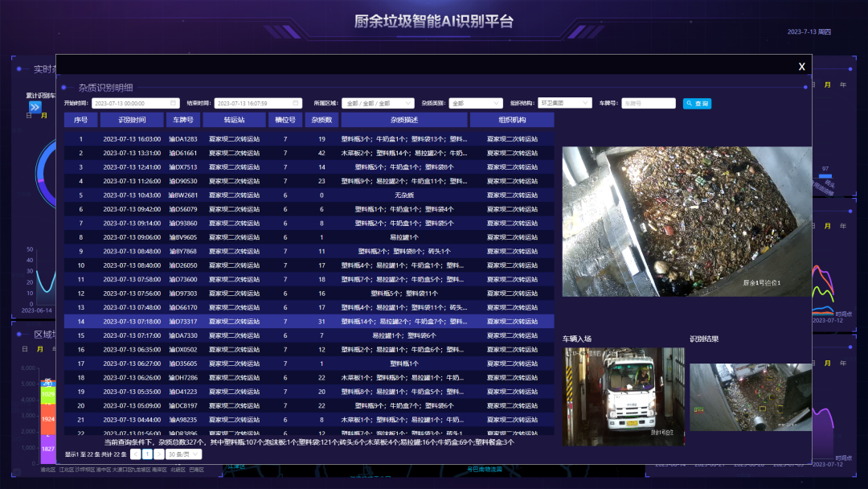Select row with plate 渝DX7513
The height and width of the screenshot is (489, 868).
[309, 167]
